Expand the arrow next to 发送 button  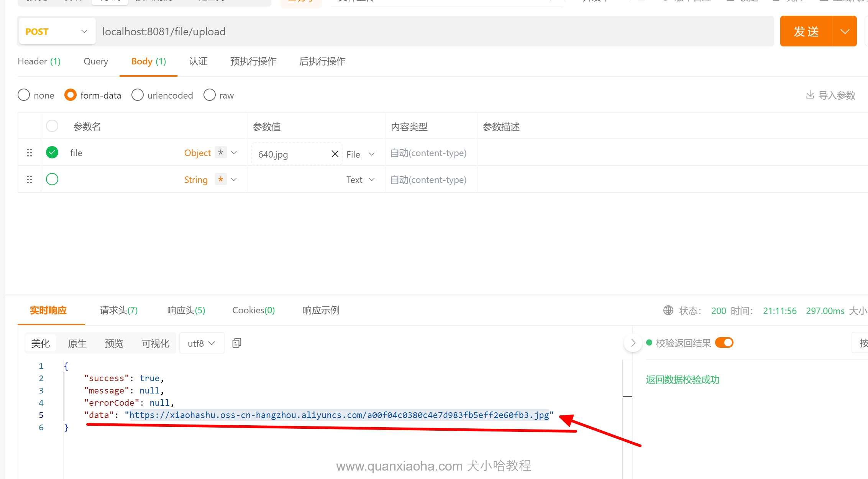click(x=845, y=31)
